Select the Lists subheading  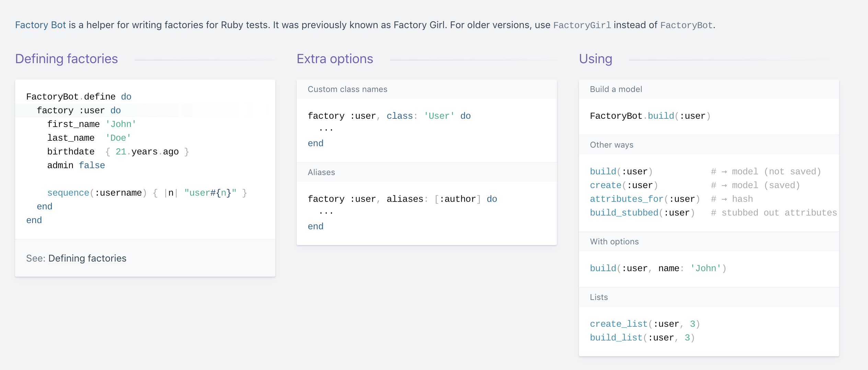(x=599, y=297)
